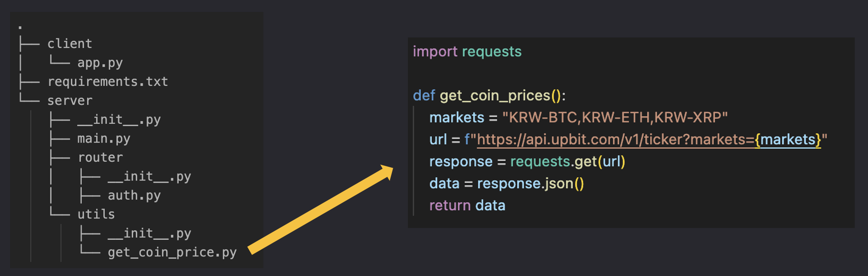Select server's top-level __init__.py file
This screenshot has width=868, height=276.
pos(119,120)
